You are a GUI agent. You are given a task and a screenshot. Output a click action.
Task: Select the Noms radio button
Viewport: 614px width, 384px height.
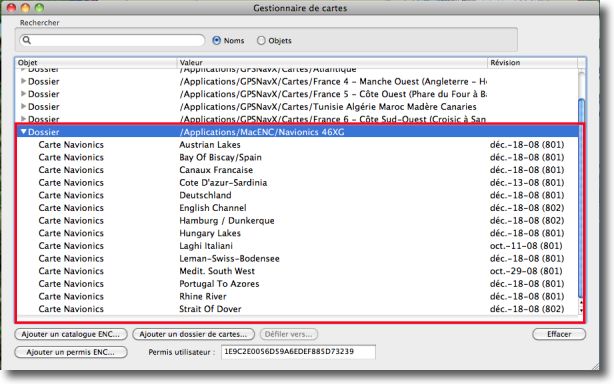217,40
